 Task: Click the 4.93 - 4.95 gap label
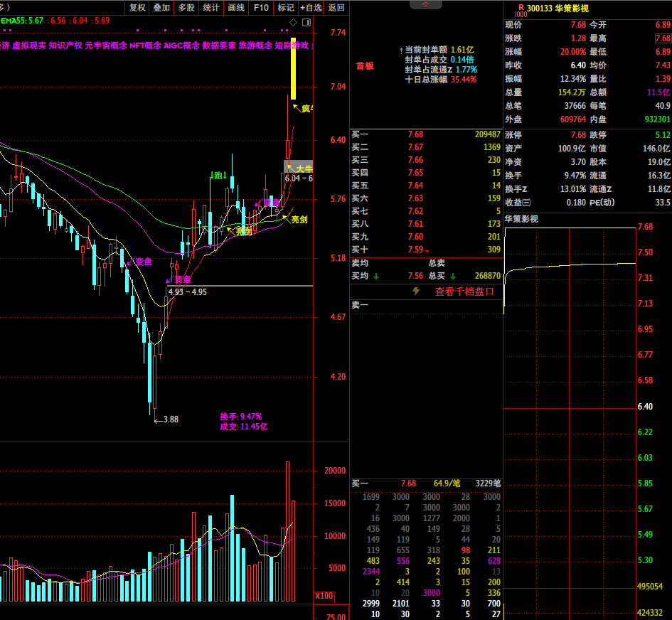pyautogui.click(x=187, y=292)
